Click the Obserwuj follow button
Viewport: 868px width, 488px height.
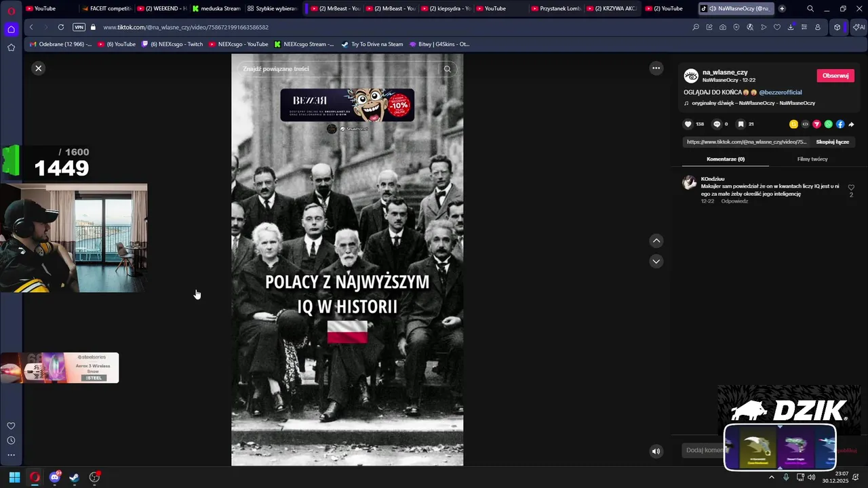[x=835, y=75]
